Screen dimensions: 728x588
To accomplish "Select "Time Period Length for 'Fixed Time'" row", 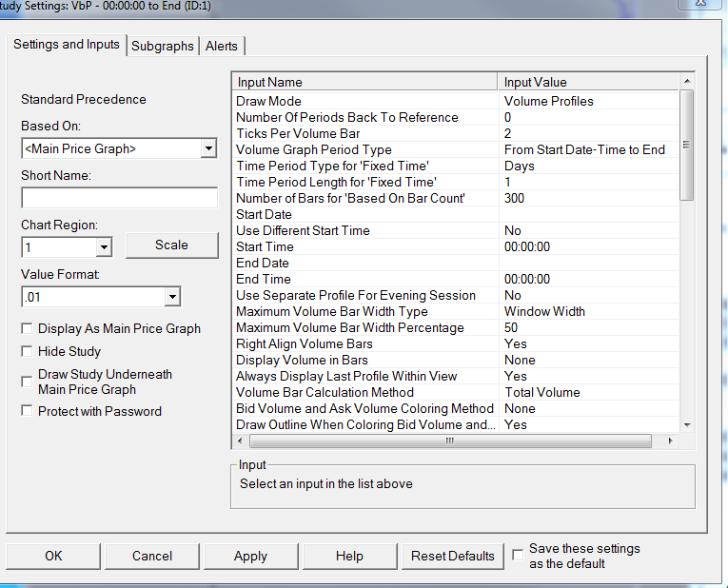I will click(x=456, y=182).
